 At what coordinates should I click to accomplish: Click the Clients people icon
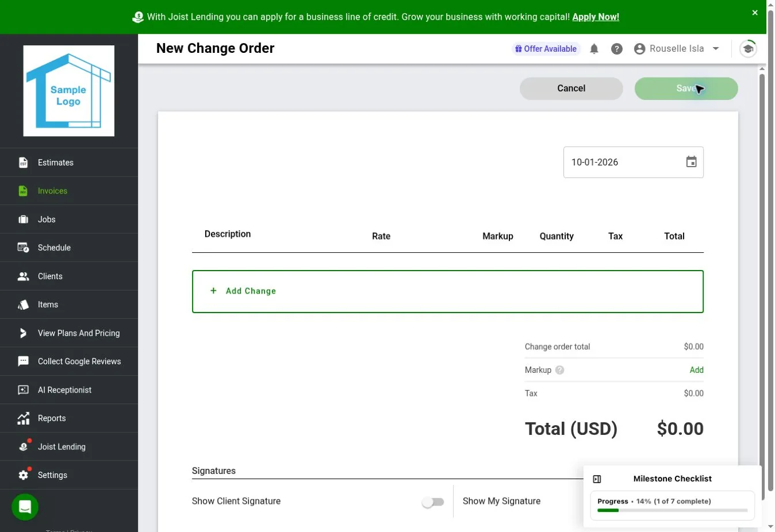(x=23, y=276)
